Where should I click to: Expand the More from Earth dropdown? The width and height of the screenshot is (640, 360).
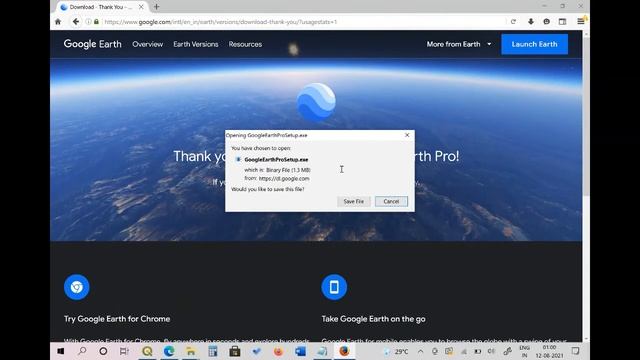(x=459, y=44)
